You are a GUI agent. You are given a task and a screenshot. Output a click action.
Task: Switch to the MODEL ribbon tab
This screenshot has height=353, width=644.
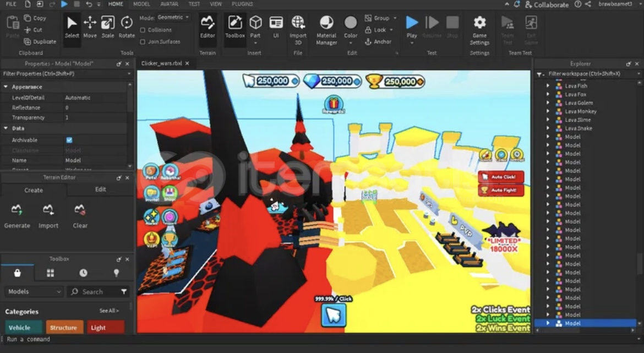pos(141,4)
